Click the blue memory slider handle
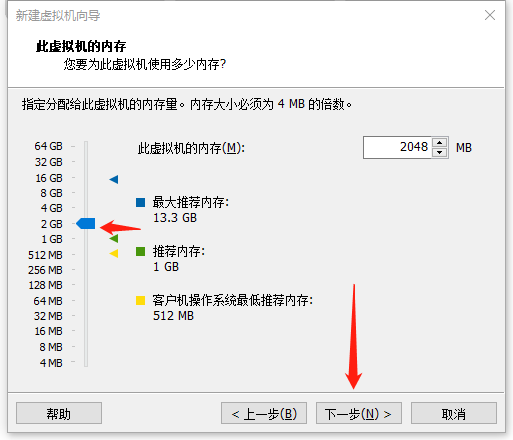This screenshot has width=513, height=440. pos(86,223)
